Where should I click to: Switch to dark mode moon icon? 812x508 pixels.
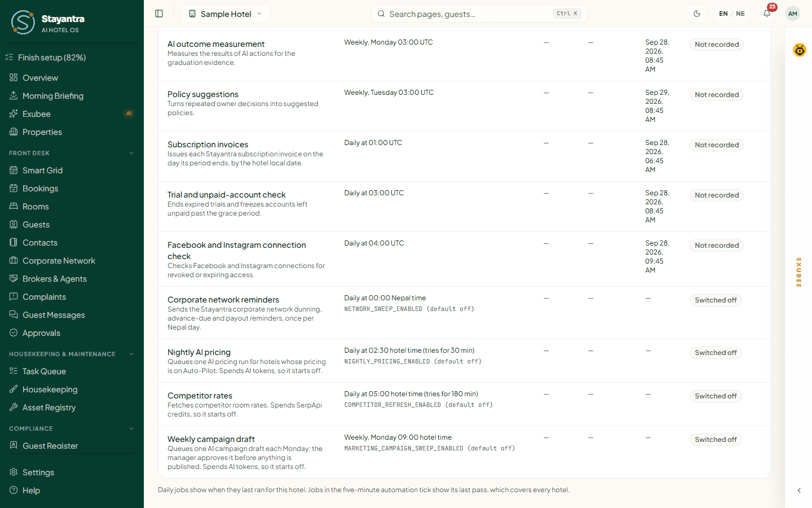[697, 14]
